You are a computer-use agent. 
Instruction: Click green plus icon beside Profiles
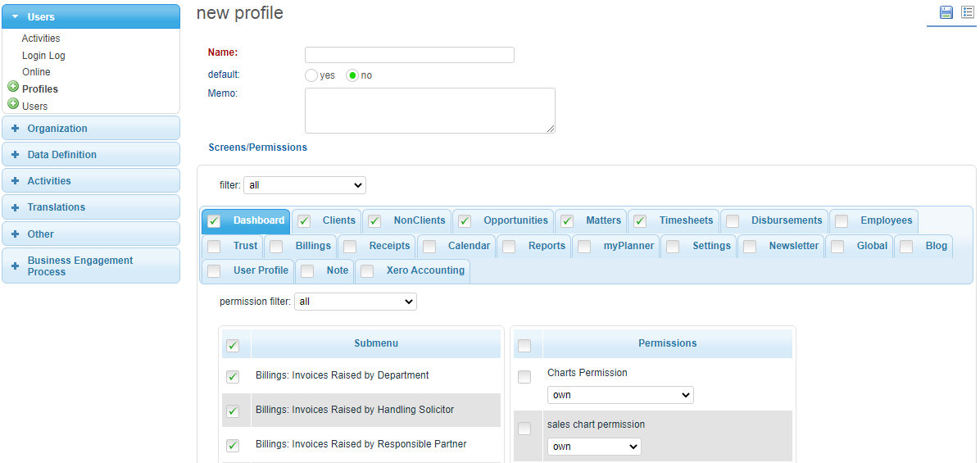tap(13, 87)
